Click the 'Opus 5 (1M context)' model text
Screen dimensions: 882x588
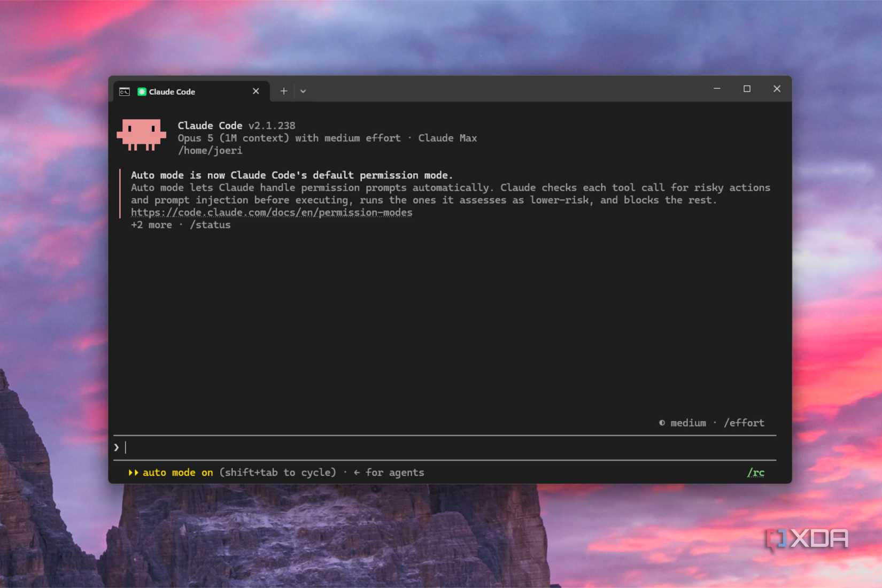click(x=234, y=138)
